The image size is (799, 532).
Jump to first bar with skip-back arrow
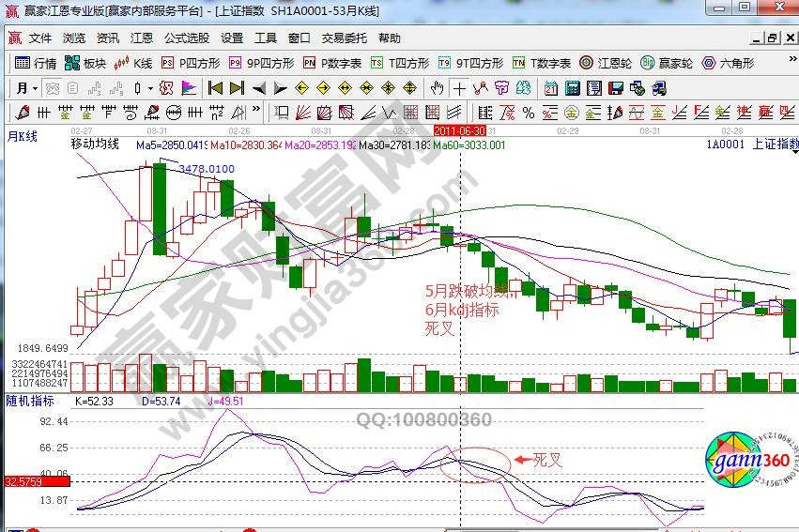215,88
